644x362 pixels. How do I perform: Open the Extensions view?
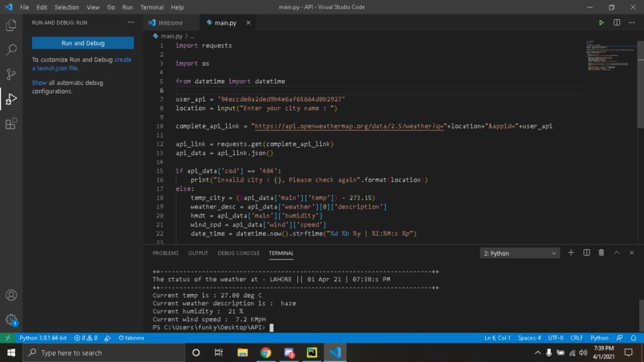click(x=11, y=123)
